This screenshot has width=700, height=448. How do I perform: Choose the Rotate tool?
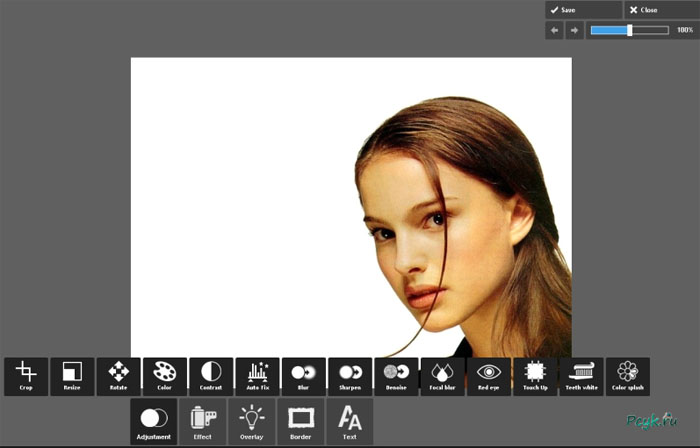click(118, 377)
